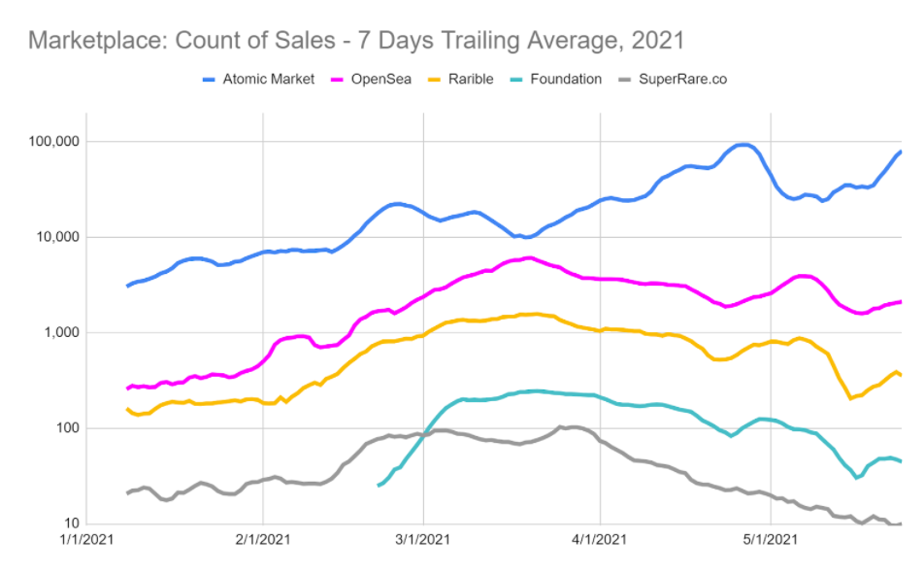Select the Foundation legend label

[x=566, y=79]
